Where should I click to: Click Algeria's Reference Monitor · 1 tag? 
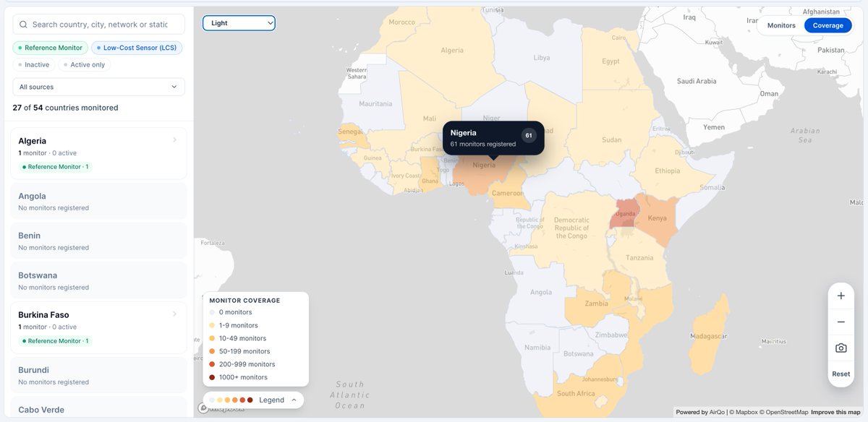[x=56, y=167]
